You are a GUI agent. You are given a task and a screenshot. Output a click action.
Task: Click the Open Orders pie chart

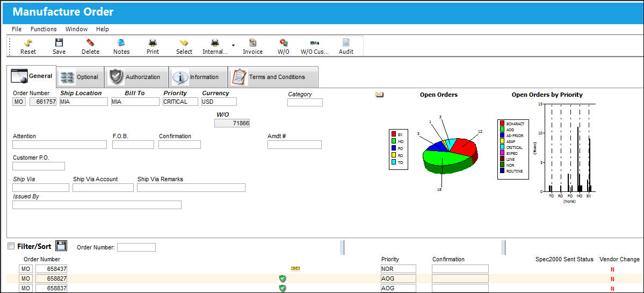pos(450,155)
